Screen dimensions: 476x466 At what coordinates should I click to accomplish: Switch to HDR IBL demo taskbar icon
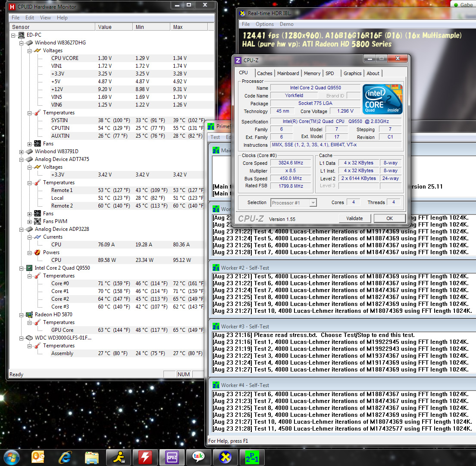tap(225, 457)
